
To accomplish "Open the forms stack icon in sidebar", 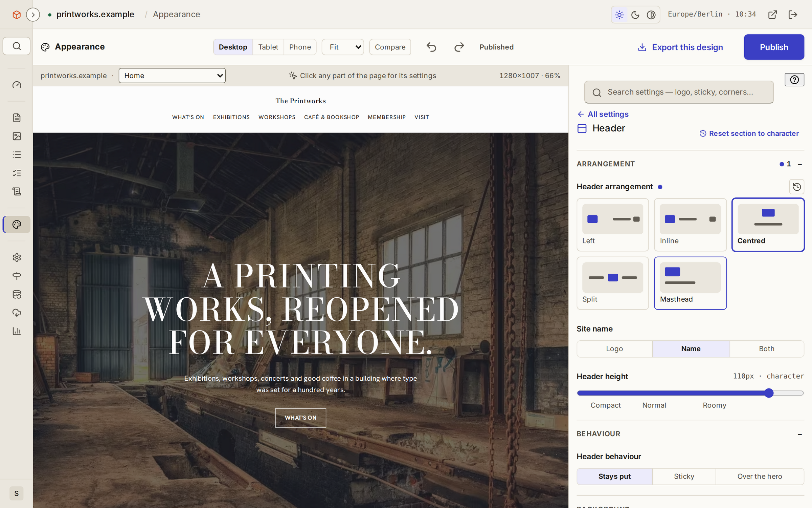I will click(17, 191).
